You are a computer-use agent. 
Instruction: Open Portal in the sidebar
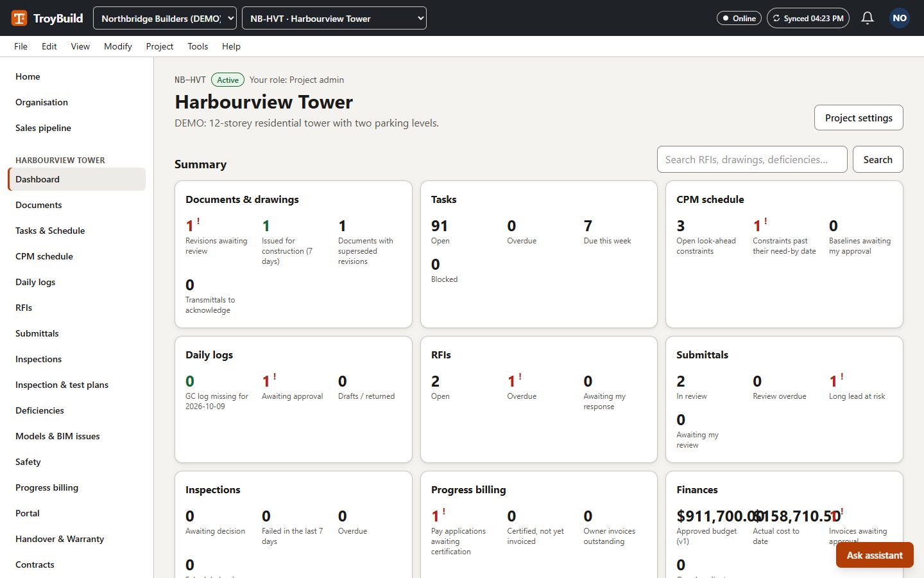(77, 513)
